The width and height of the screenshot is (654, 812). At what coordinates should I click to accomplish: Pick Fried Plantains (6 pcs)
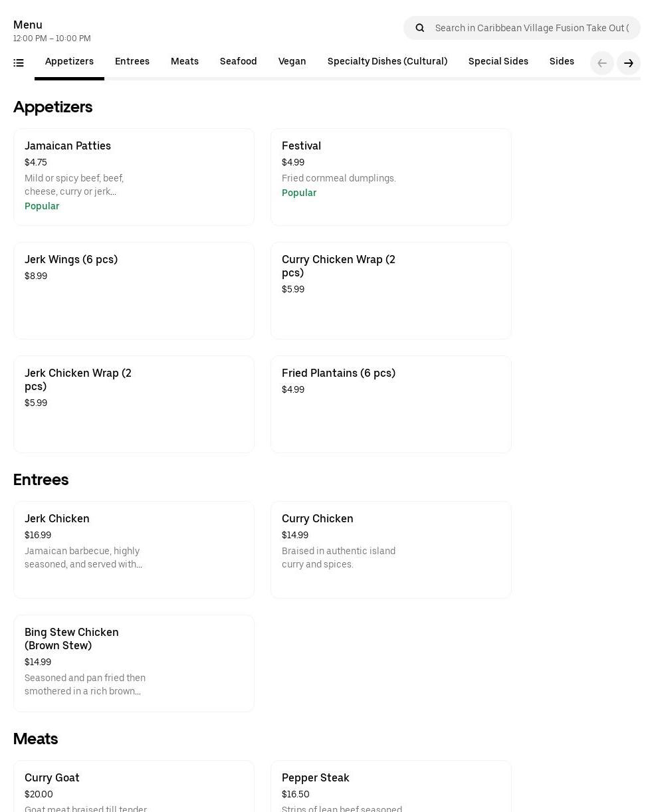click(391, 404)
